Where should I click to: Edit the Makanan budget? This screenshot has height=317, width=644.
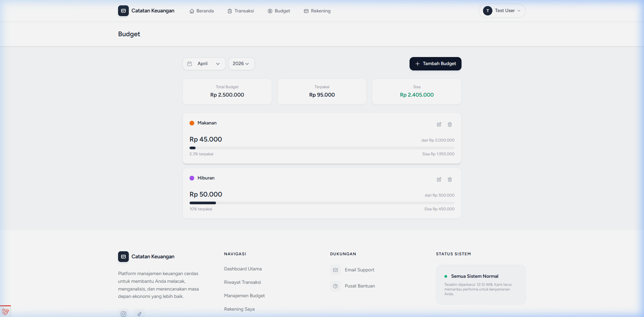click(439, 124)
